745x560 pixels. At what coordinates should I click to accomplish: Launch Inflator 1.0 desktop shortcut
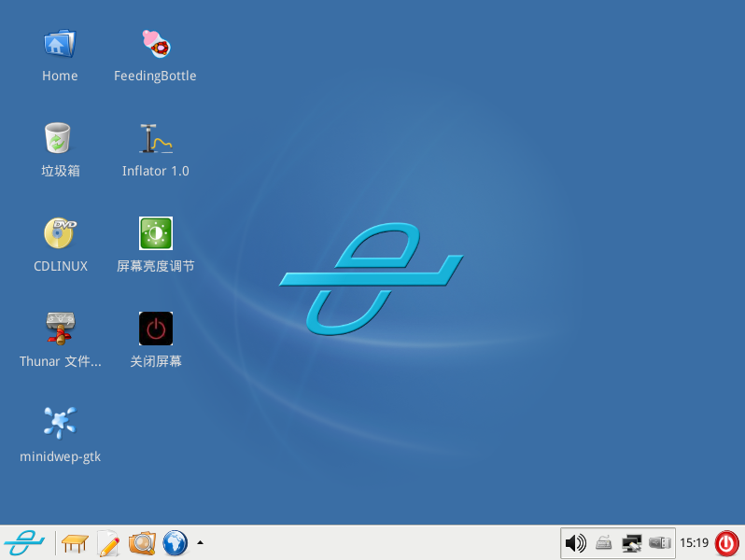coord(156,138)
